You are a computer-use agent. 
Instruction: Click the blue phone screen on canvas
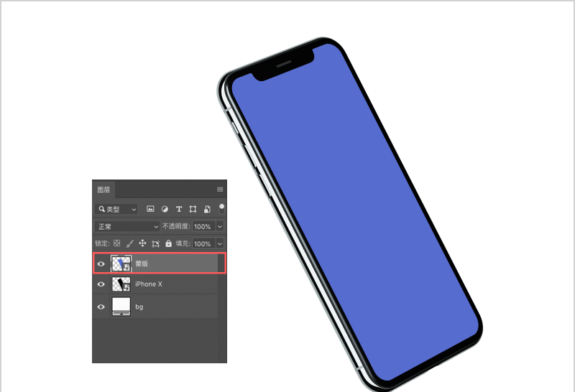(354, 213)
